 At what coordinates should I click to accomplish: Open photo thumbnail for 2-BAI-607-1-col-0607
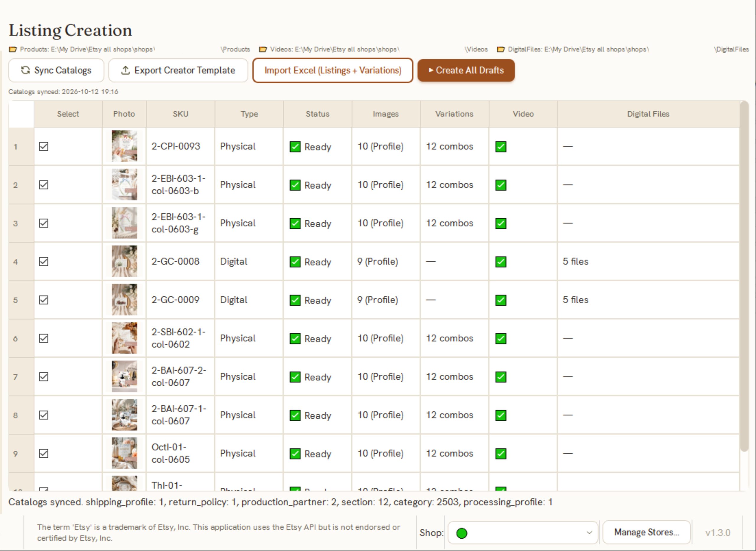[124, 415]
